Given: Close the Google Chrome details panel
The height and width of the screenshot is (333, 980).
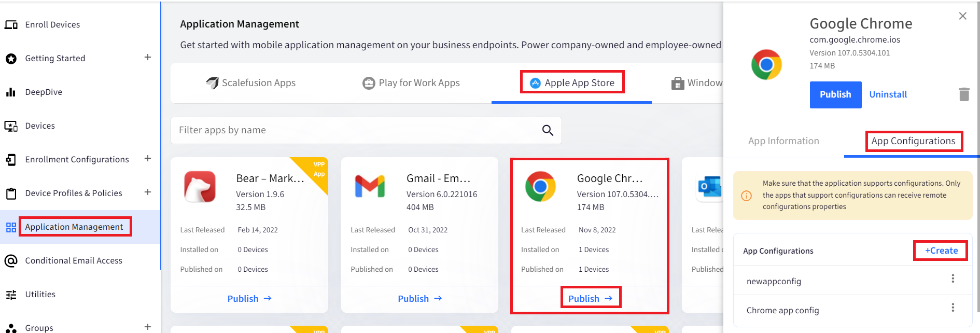Looking at the screenshot, I should (962, 16).
